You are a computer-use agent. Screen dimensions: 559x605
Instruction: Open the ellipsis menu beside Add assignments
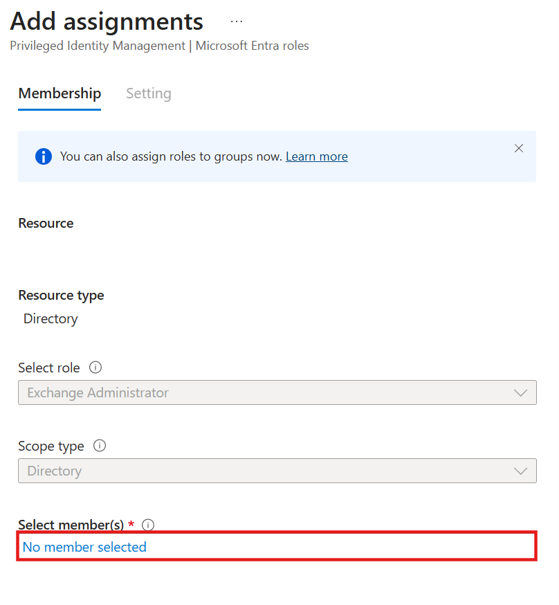tap(236, 22)
